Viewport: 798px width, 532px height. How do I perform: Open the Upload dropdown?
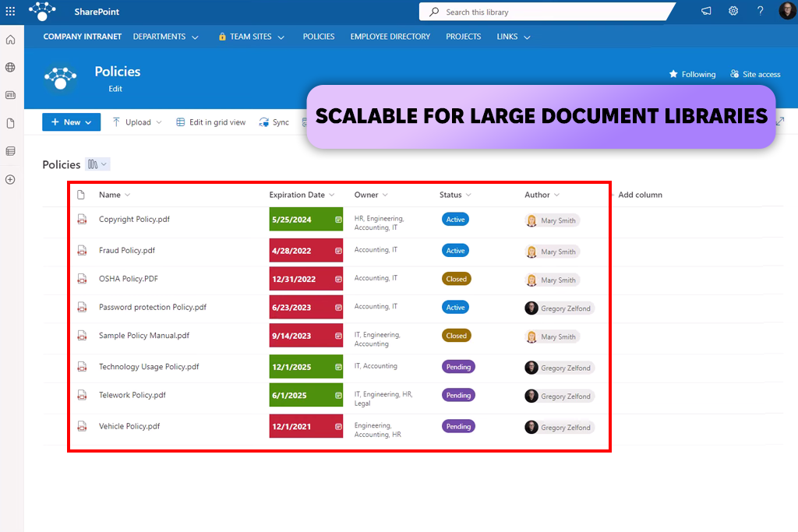click(x=137, y=122)
